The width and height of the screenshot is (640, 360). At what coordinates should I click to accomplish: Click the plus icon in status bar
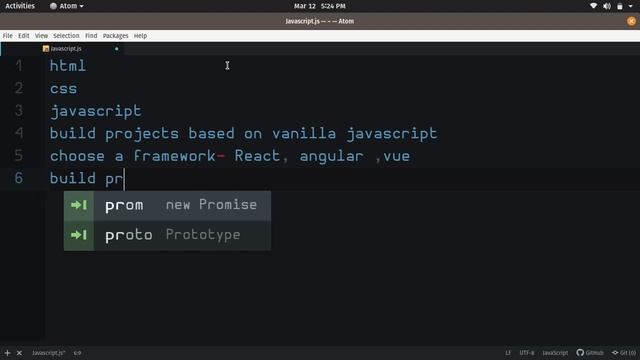(7, 353)
